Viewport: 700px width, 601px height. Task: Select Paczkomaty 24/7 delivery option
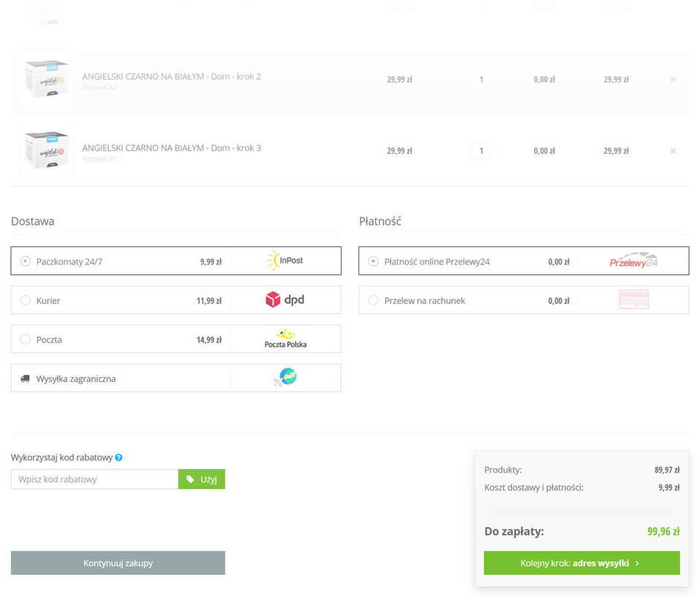(26, 261)
